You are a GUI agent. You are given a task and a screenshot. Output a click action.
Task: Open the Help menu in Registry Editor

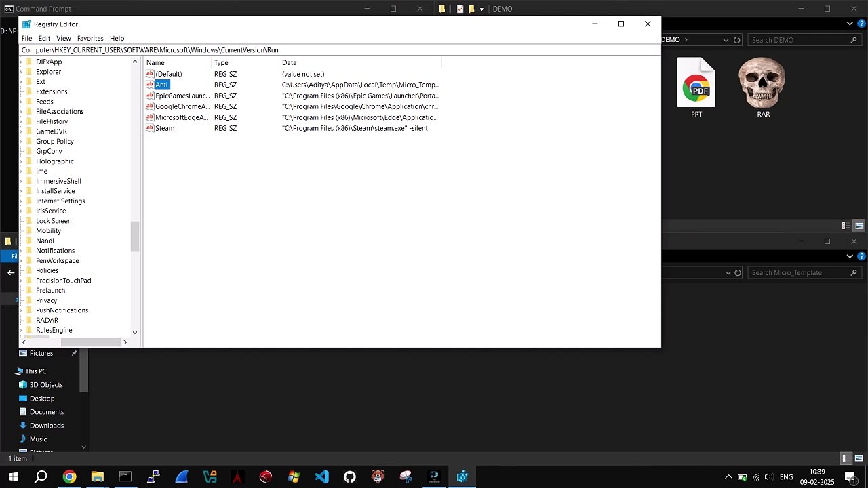117,39
